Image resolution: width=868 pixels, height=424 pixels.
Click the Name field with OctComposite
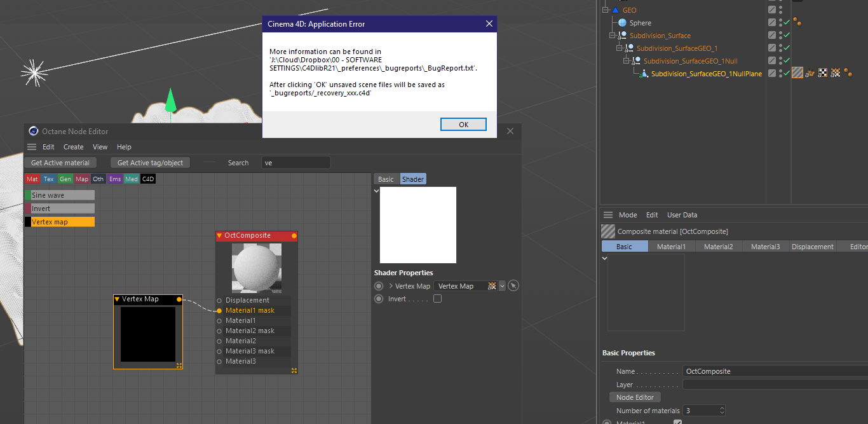tap(775, 371)
